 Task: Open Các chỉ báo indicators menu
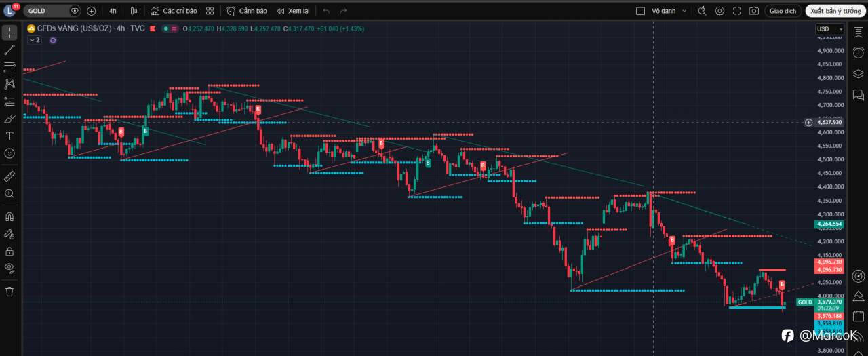click(174, 11)
